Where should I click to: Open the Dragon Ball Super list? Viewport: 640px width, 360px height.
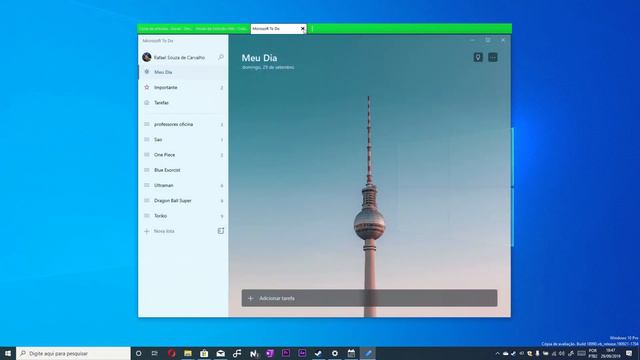tap(183, 200)
